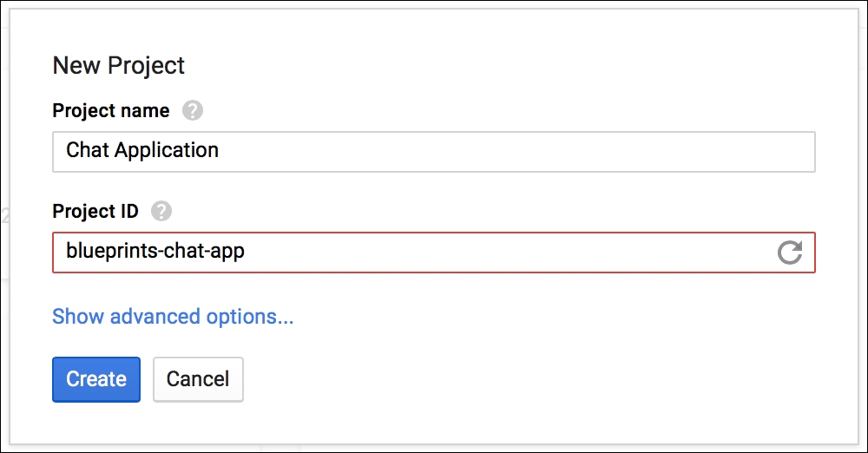Focus the Project name text field
Screen dimensions: 868x453
tap(434, 152)
